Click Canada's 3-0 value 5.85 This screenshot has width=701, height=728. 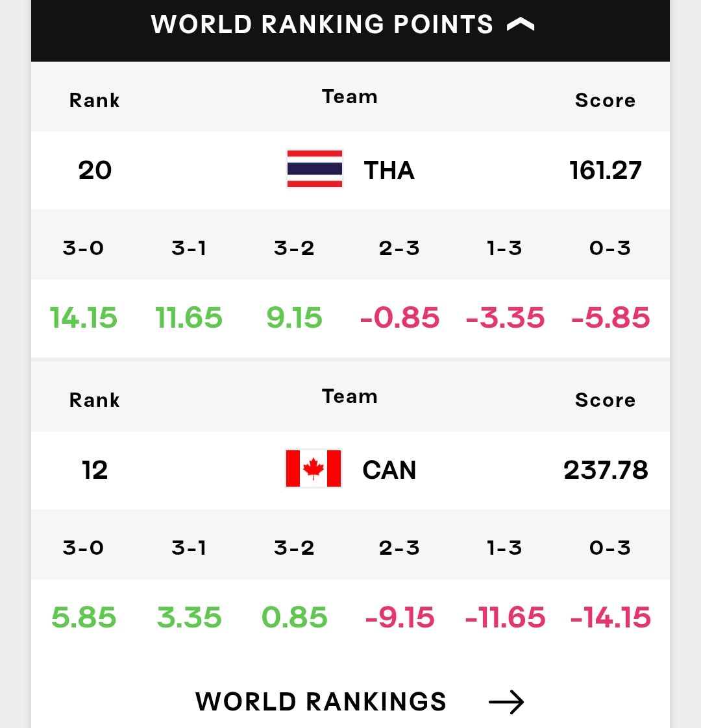[84, 617]
